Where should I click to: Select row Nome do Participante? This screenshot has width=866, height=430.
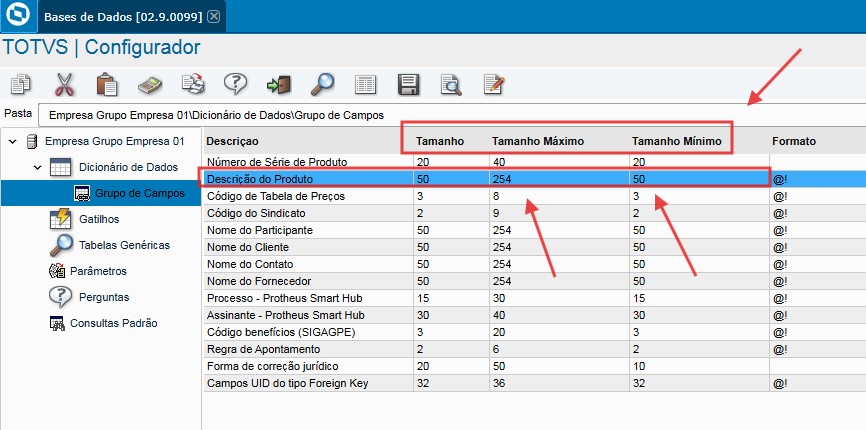click(535, 230)
